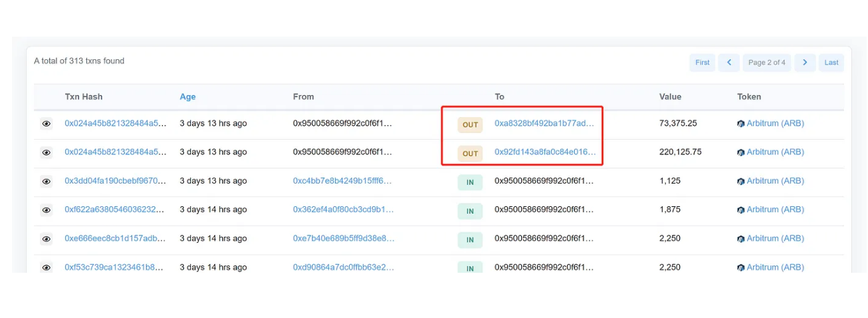
Task: Click eye icon for 220,125.75 ARB transaction
Action: pos(46,152)
